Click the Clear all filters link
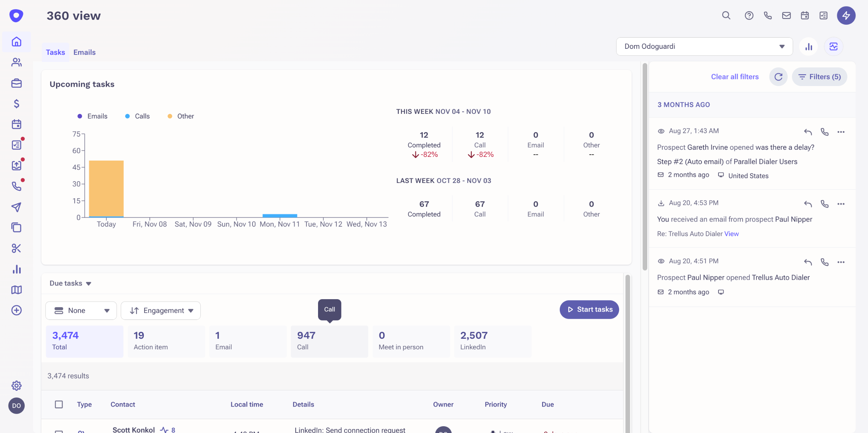This screenshot has width=868, height=433. click(x=735, y=77)
